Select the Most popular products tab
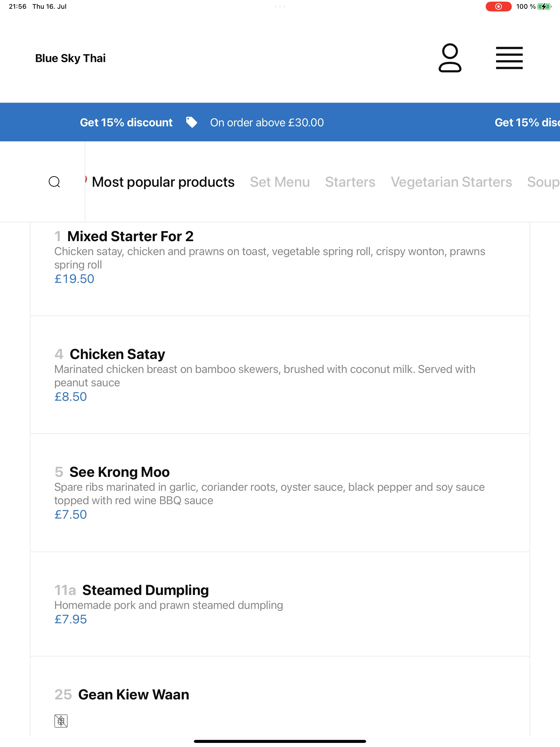 [x=163, y=182]
